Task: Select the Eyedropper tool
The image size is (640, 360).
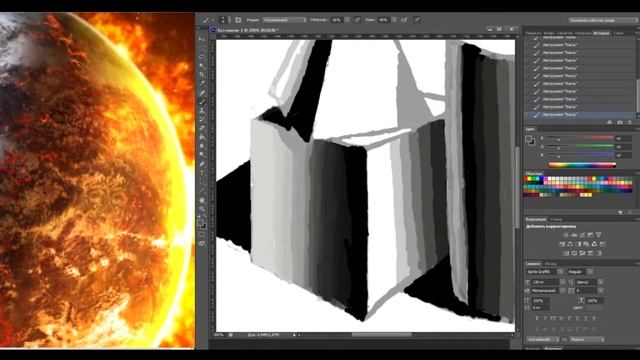Action: (202, 84)
